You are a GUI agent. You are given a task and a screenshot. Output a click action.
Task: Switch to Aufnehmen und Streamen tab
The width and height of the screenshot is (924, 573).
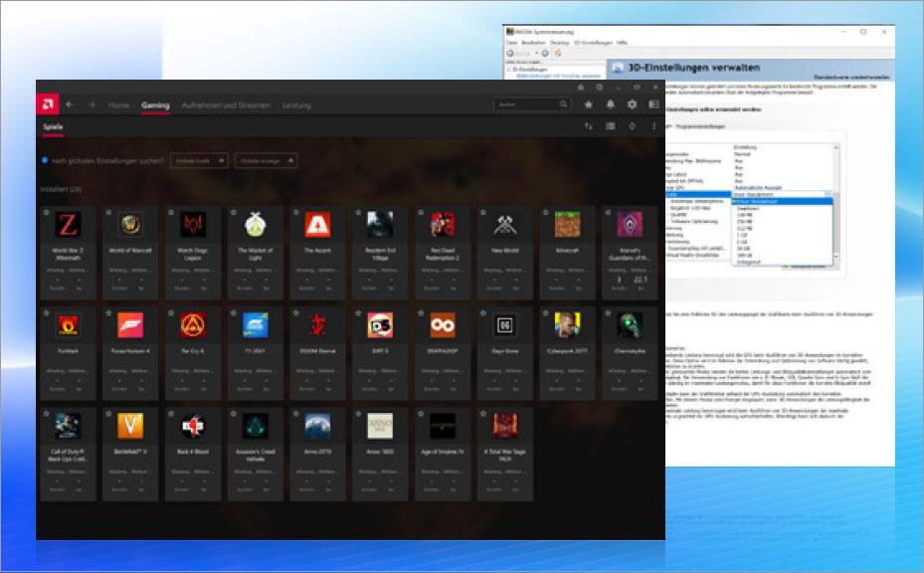pos(226,104)
